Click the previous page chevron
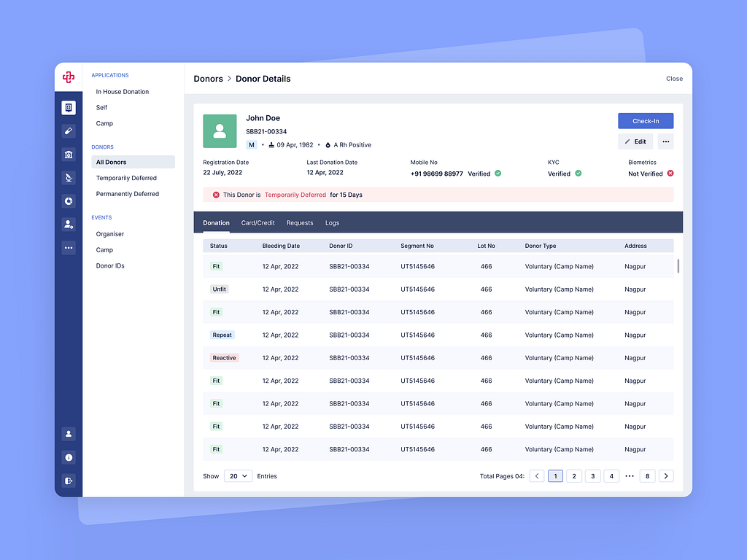The width and height of the screenshot is (747, 560). coord(537,475)
